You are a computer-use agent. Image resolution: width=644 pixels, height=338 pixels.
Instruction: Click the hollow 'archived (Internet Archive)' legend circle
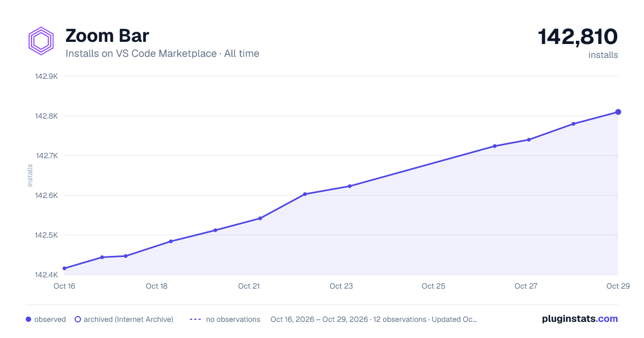click(x=78, y=319)
